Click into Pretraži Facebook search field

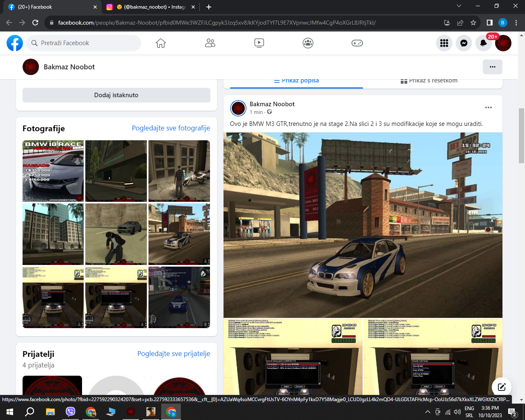[x=84, y=43]
